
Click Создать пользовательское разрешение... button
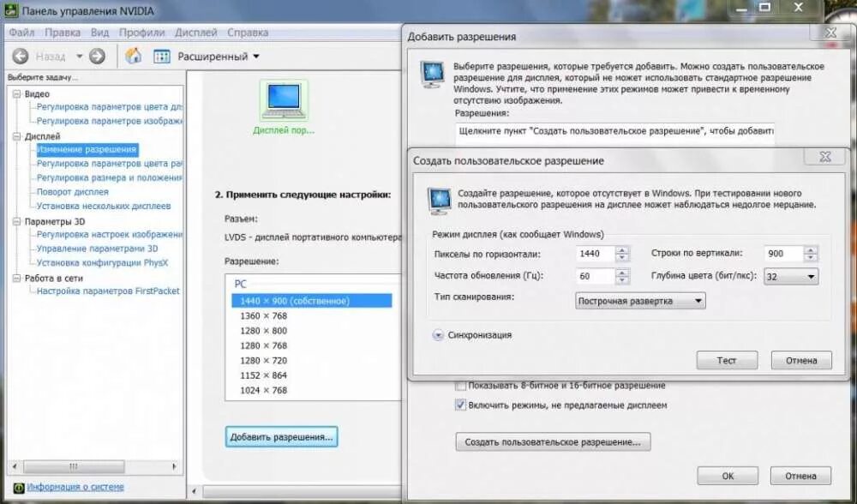[x=553, y=441]
